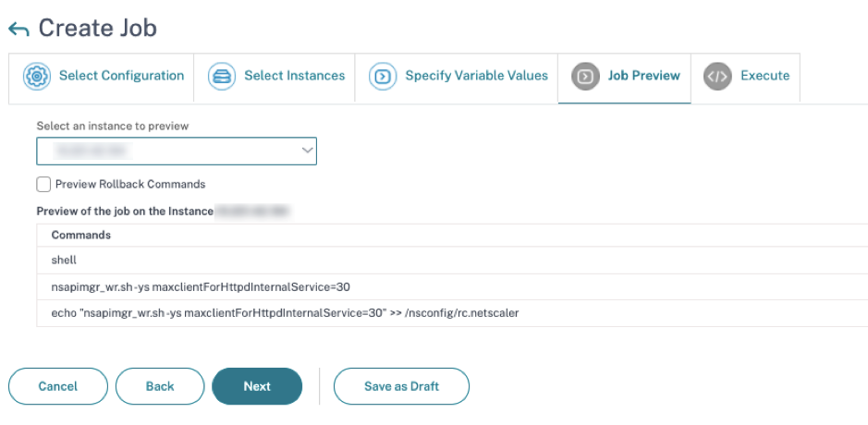Image resolution: width=868 pixels, height=425 pixels.
Task: Go to the Specify Variable Values tab
Action: click(x=457, y=78)
